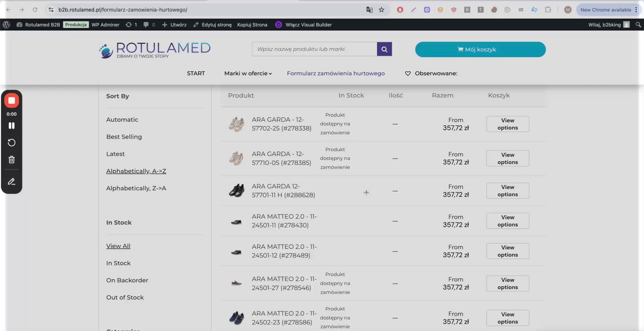The height and width of the screenshot is (331, 644).
Task: Click the Divi icon for Włącz Visual Builder
Action: tap(278, 25)
